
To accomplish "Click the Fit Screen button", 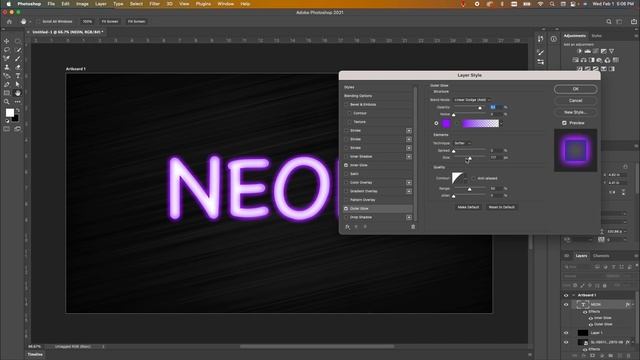I will pos(110,21).
